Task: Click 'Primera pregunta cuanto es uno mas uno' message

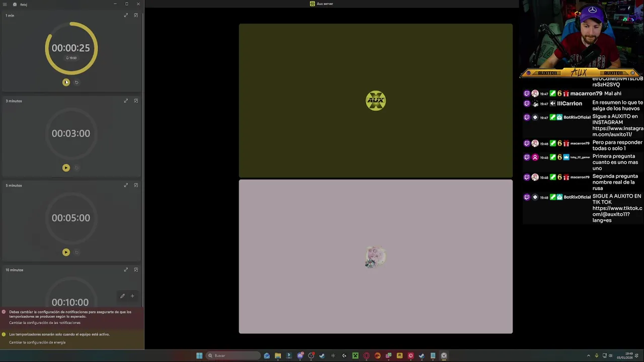Action: 615,162
